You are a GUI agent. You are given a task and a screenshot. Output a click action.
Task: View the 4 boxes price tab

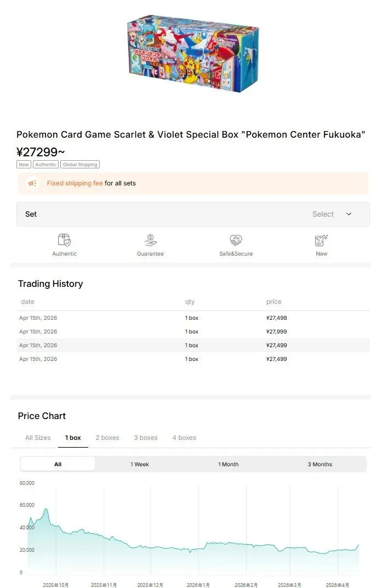tap(184, 438)
